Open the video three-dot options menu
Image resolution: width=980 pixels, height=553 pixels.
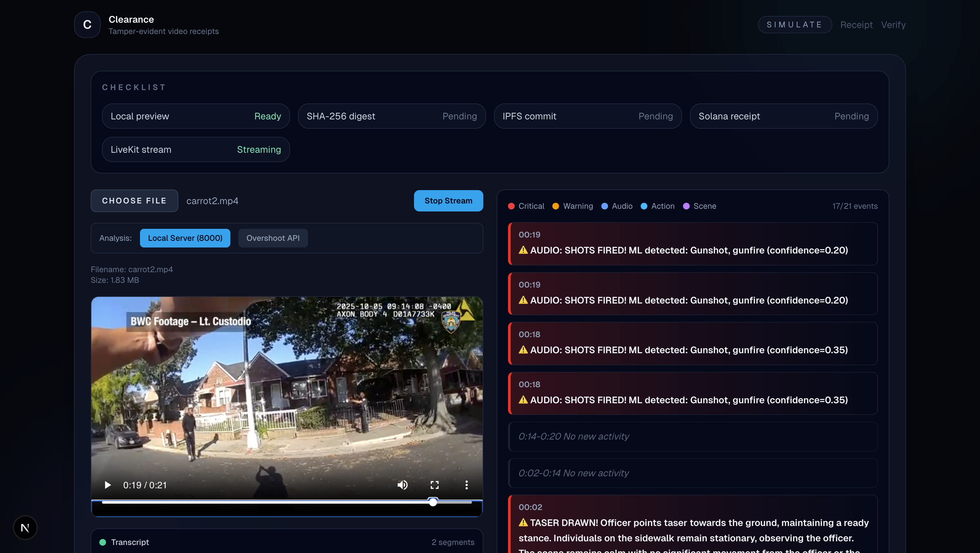tap(466, 485)
